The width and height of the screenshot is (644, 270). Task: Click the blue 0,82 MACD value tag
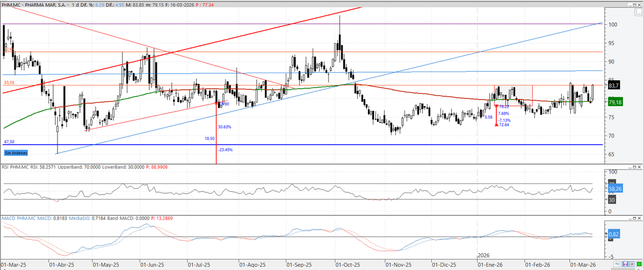click(614, 234)
